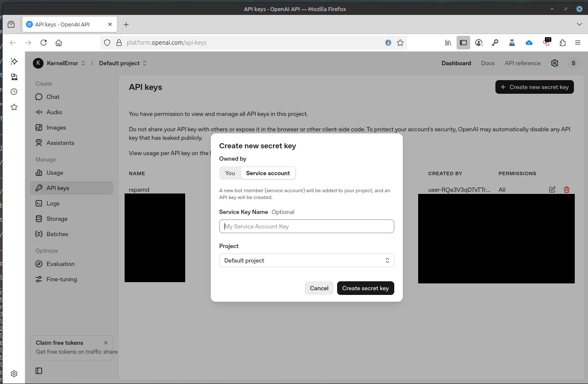
Task: Dismiss the Claim free tokens banner
Action: pyautogui.click(x=106, y=343)
